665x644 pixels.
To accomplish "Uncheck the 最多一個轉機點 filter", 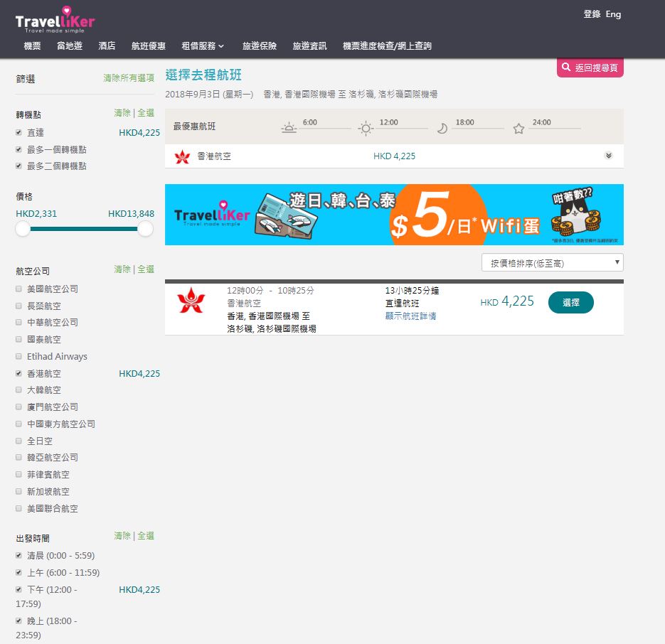I will pos(18,150).
